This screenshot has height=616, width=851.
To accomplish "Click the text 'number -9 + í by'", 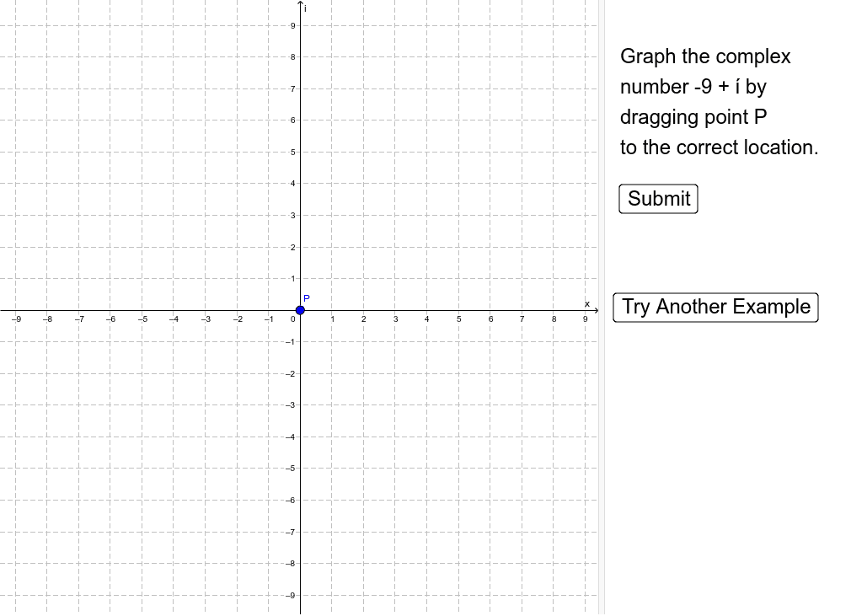I will (693, 87).
